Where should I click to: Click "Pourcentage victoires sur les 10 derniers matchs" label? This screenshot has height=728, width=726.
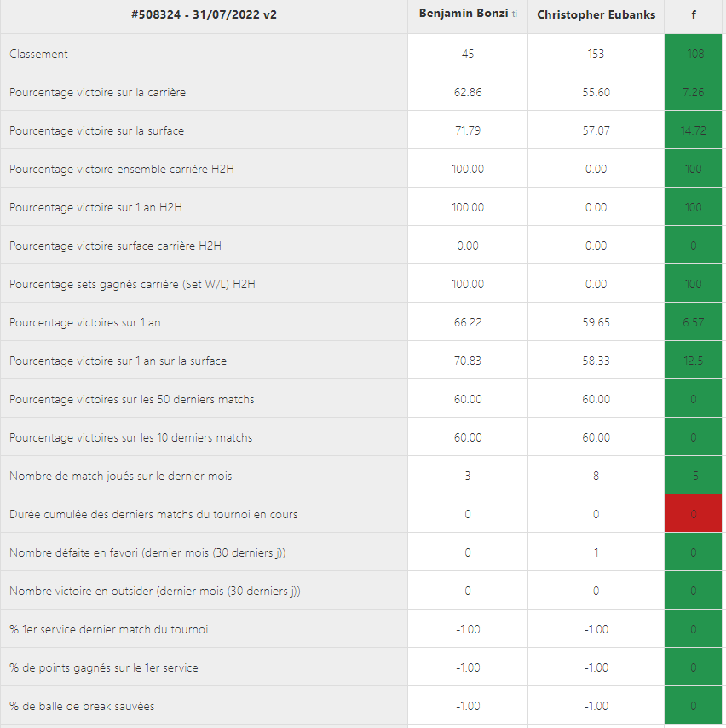(131, 438)
